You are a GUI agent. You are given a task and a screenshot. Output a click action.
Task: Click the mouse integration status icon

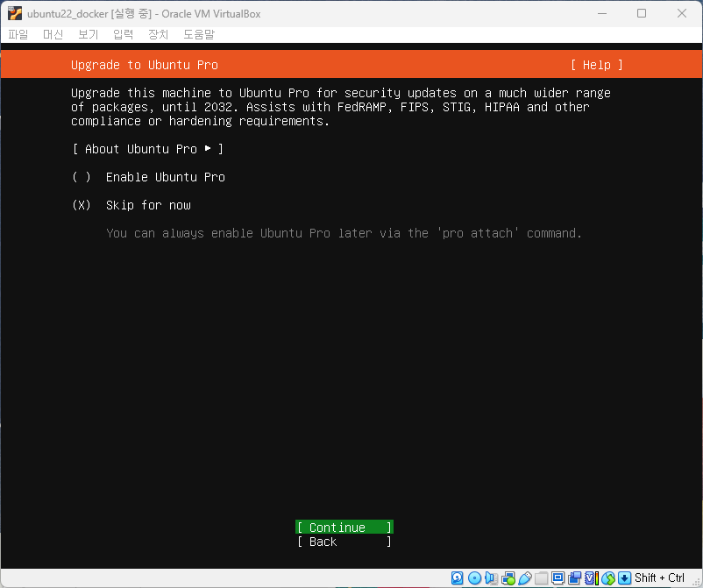608,577
